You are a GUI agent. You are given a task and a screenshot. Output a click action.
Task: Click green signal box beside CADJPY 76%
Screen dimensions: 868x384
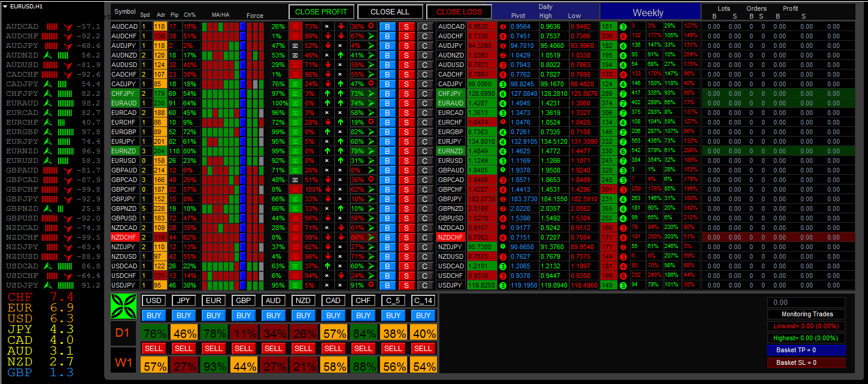[x=295, y=84]
